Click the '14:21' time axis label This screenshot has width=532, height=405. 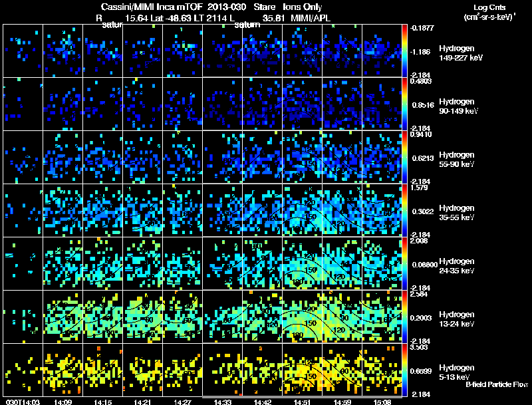click(x=142, y=402)
